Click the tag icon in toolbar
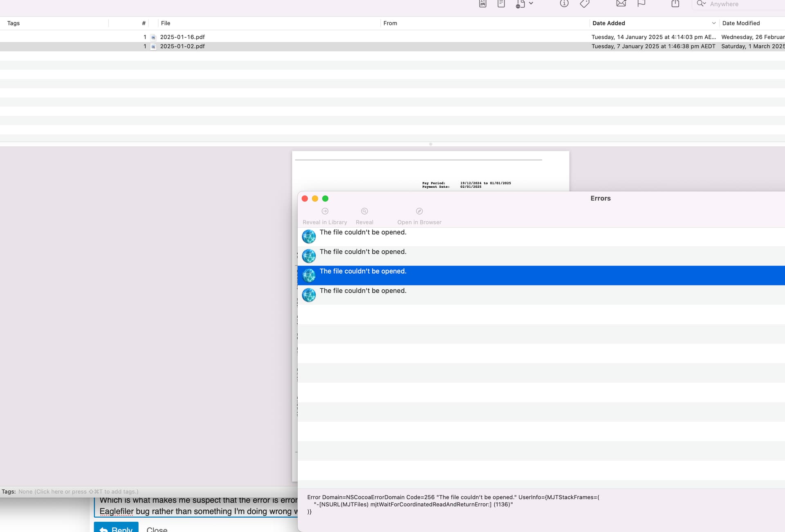 click(585, 4)
